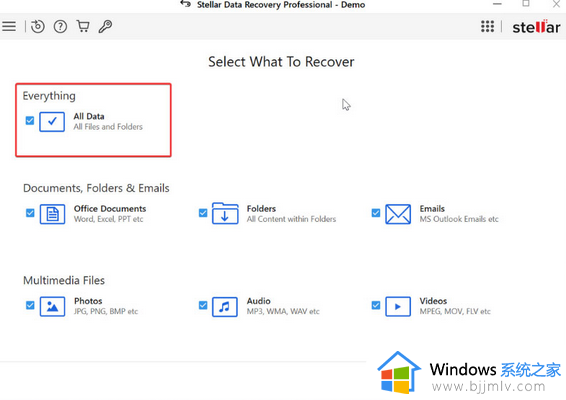This screenshot has width=566, height=400.
Task: Toggle the Audio checkbox
Action: click(x=203, y=305)
